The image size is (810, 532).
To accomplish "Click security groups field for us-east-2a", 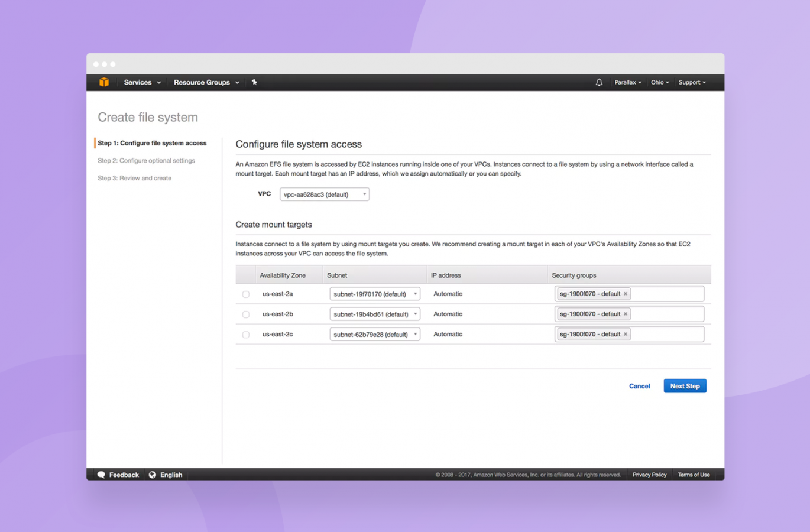I will [x=629, y=294].
